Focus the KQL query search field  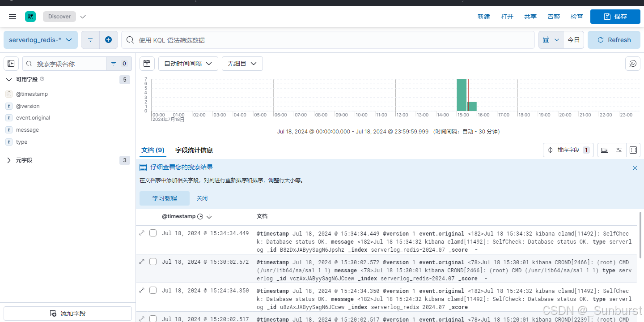328,40
